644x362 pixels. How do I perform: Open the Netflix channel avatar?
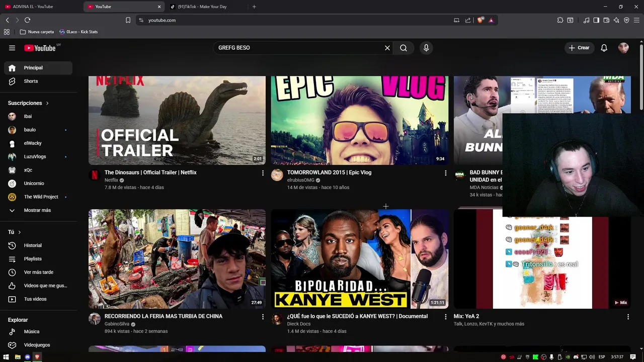coord(95,175)
